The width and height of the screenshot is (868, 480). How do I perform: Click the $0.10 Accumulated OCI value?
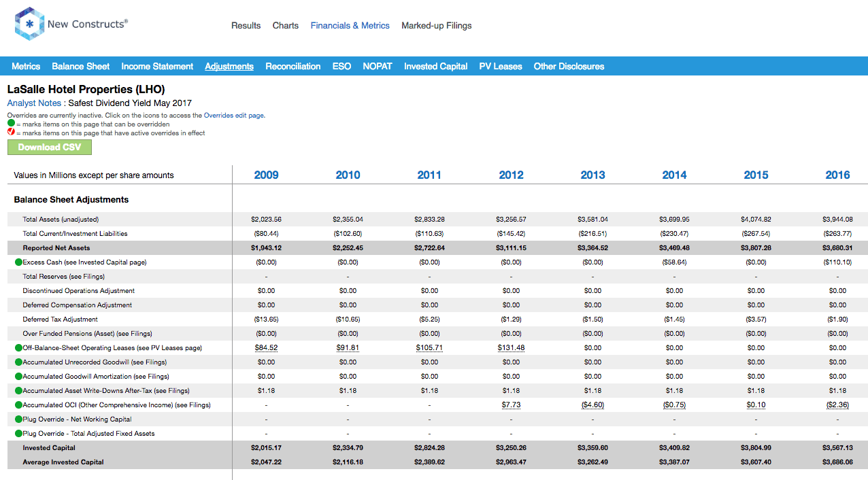[x=756, y=405]
